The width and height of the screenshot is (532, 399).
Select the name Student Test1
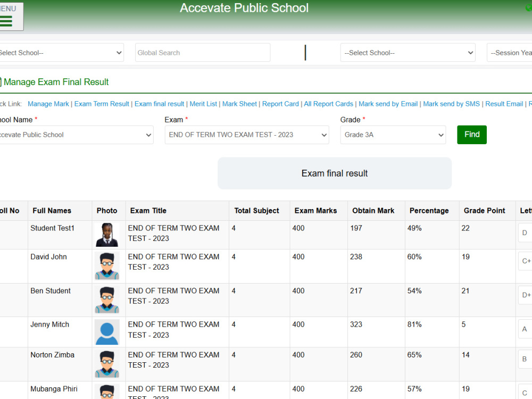[x=52, y=228]
